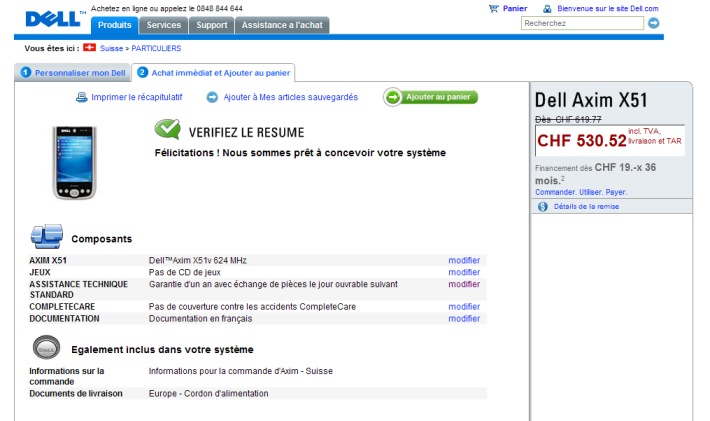Image resolution: width=710 pixels, height=421 pixels.
Task: Click the VERIFIEZ LE RESUME heading
Action: click(x=246, y=133)
